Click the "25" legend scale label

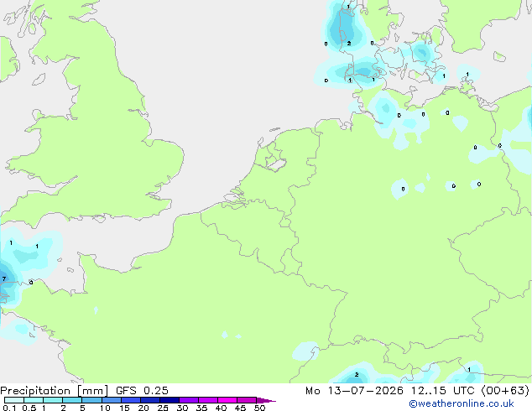click(163, 408)
